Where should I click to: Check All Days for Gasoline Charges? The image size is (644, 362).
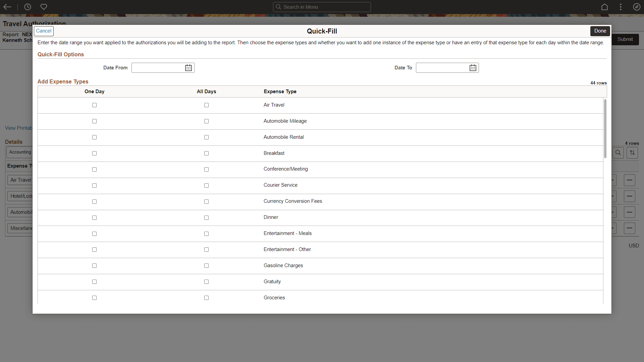click(x=206, y=266)
